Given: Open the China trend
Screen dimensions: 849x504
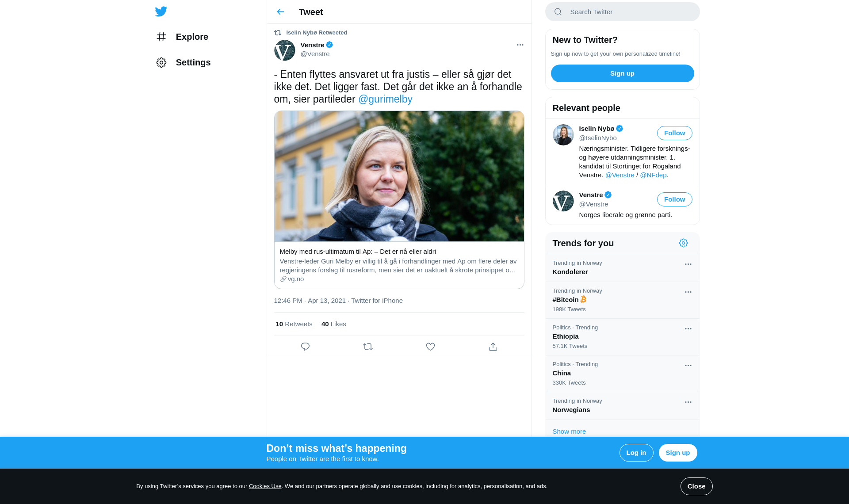Looking at the screenshot, I should [x=623, y=374].
